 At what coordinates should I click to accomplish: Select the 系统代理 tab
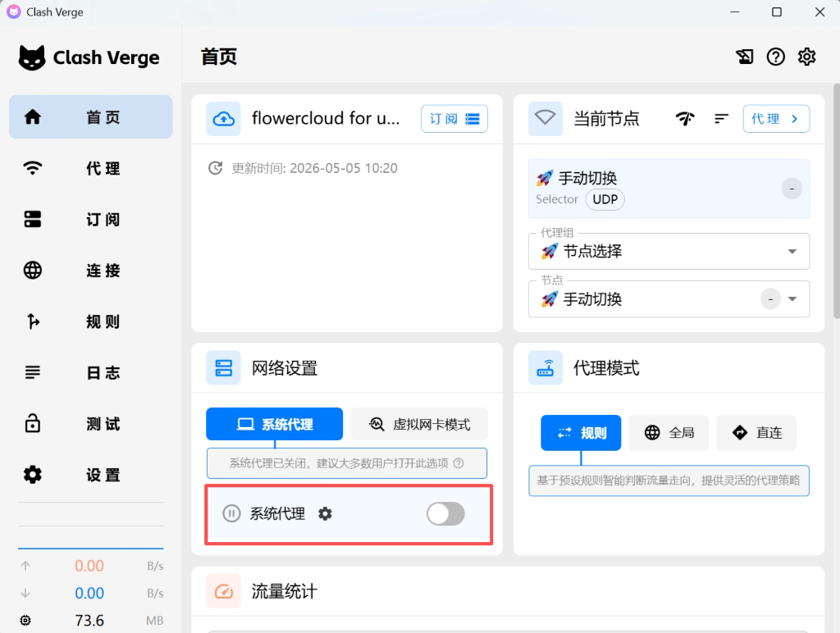point(274,424)
